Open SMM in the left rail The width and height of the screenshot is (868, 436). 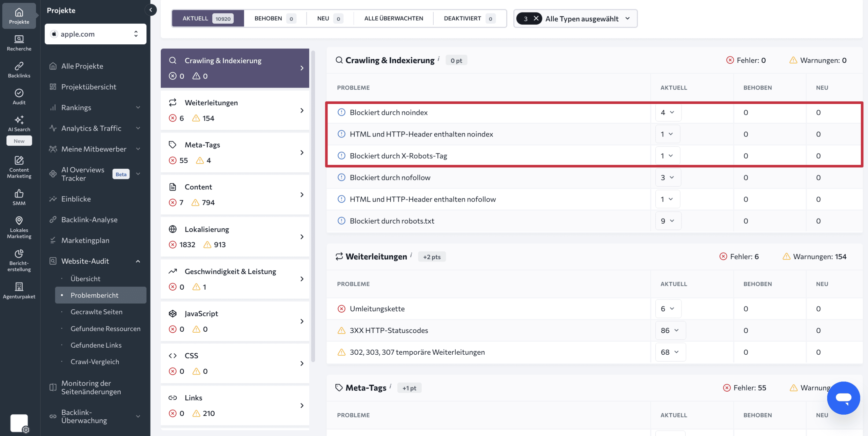[19, 198]
